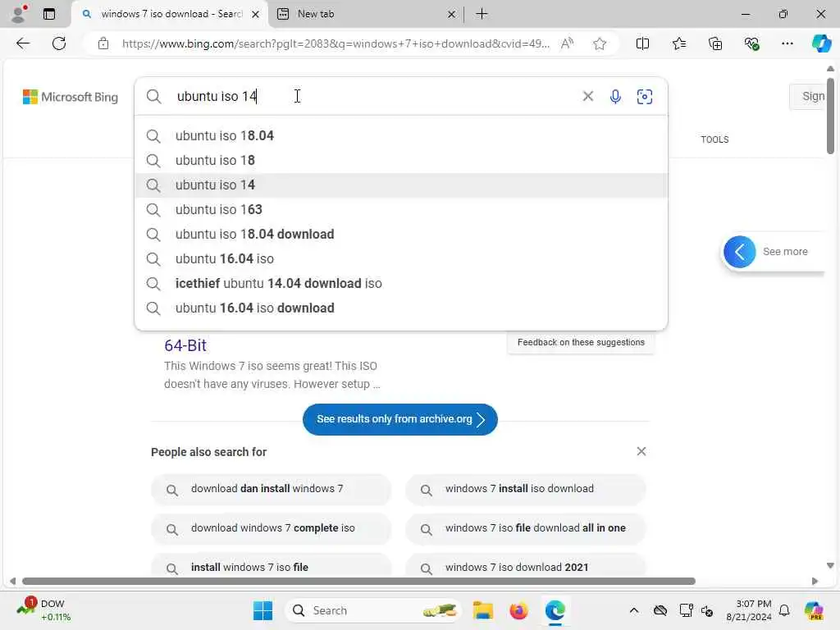The width and height of the screenshot is (840, 630).
Task: Search windows 7 iso file download all in one
Action: (526, 528)
